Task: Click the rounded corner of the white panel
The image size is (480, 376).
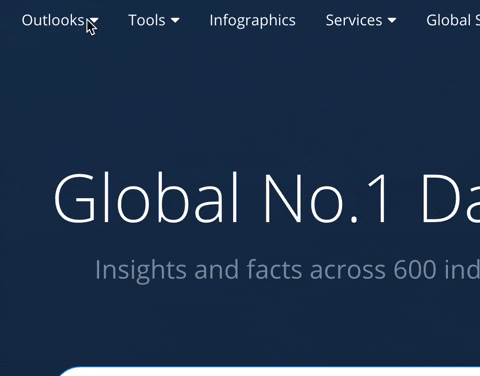Action: pos(67,371)
